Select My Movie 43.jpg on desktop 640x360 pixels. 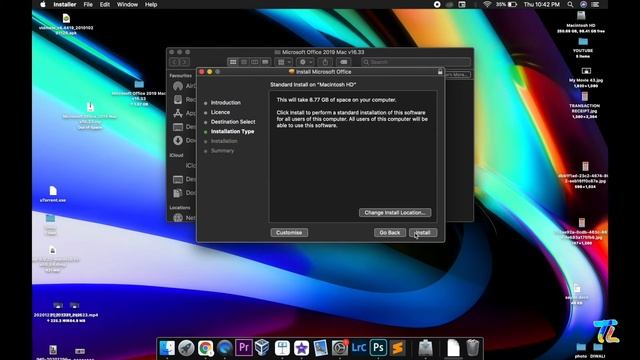(x=586, y=77)
